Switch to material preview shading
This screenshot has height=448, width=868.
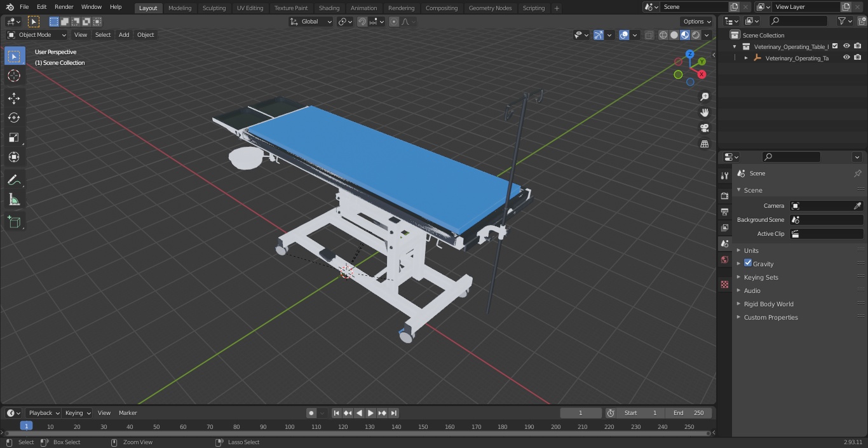pyautogui.click(x=685, y=35)
